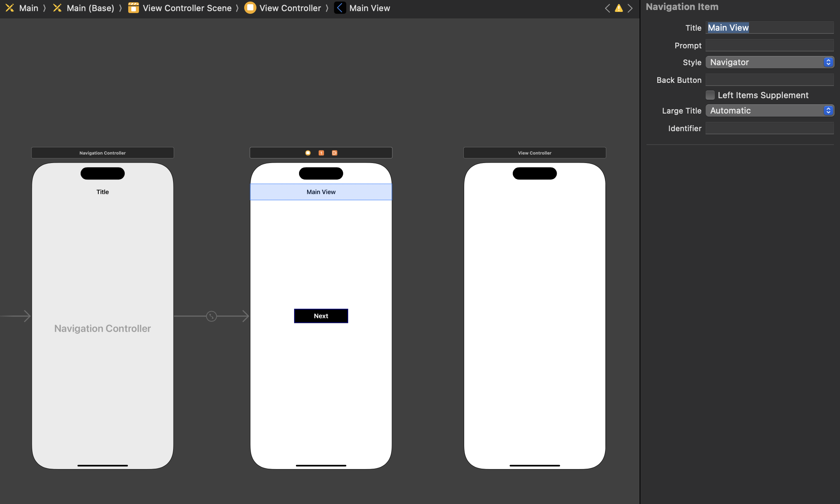
Task: Click the Identifier text field
Action: 769,128
